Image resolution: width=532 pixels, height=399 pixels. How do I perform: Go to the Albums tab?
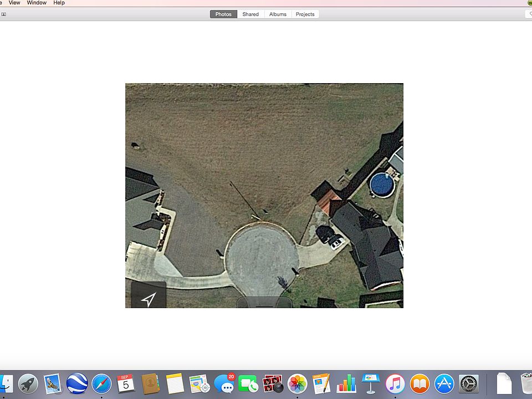(278, 14)
